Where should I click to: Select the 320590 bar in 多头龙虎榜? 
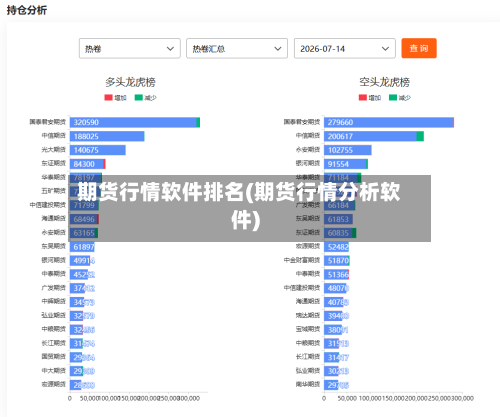[135, 122]
